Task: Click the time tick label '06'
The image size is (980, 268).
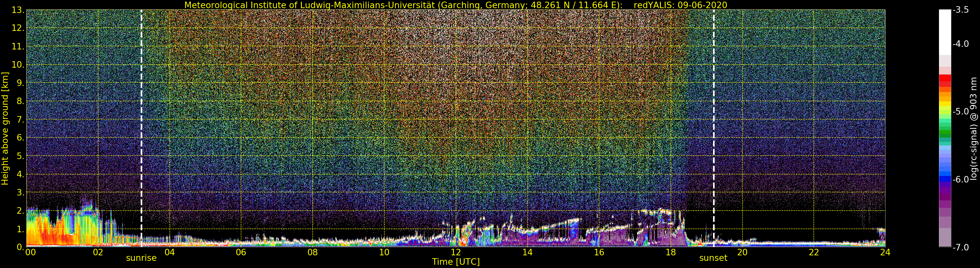Action: pyautogui.click(x=241, y=252)
